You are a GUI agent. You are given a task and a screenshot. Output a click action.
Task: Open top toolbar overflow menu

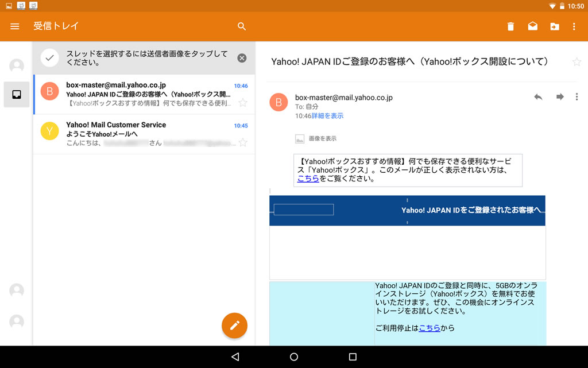[x=574, y=26]
